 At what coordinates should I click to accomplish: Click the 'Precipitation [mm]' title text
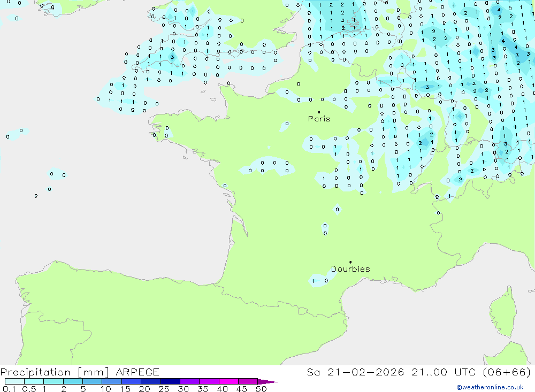[x=55, y=372]
